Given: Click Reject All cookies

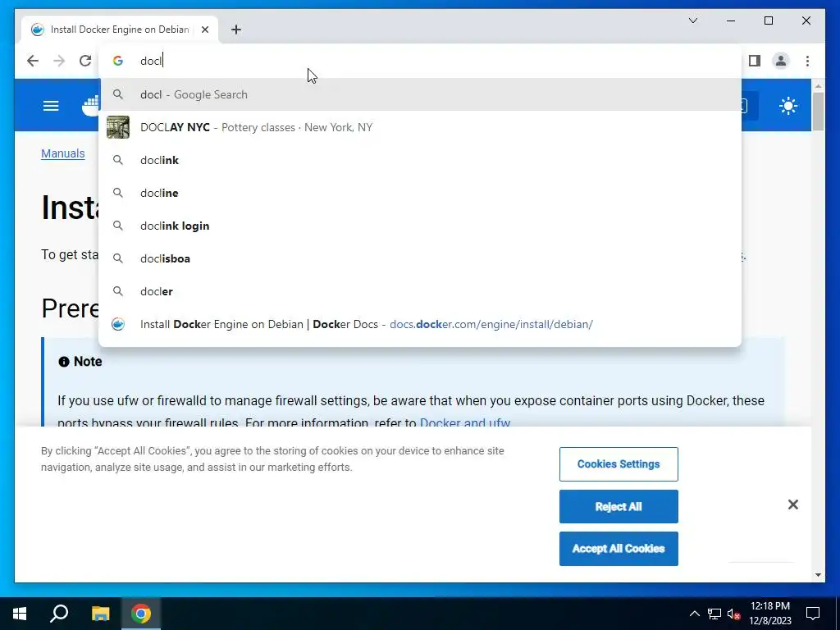Looking at the screenshot, I should pyautogui.click(x=619, y=507).
